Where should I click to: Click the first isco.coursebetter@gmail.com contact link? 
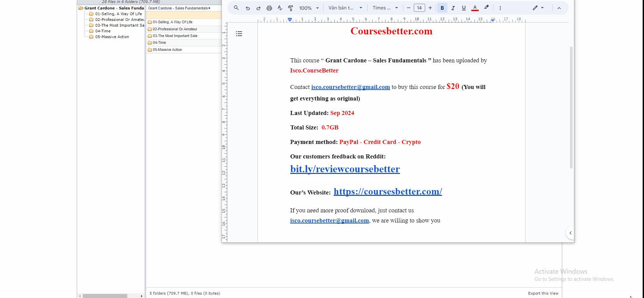click(350, 87)
